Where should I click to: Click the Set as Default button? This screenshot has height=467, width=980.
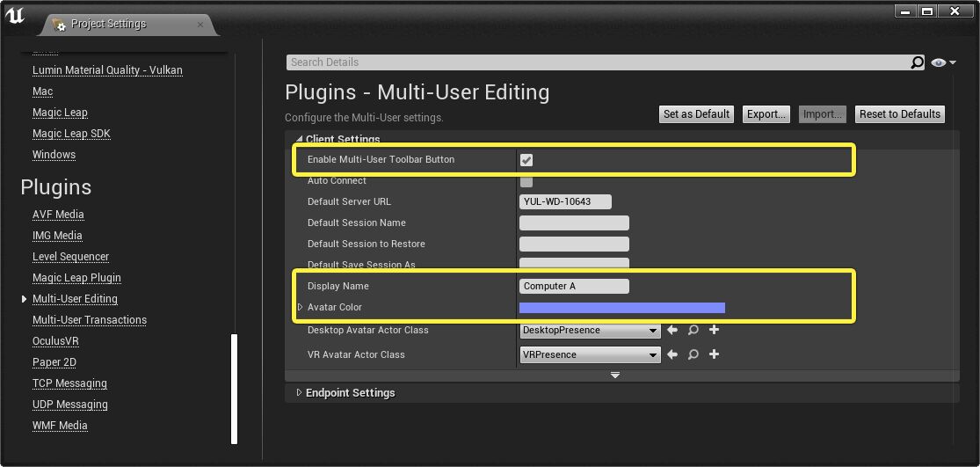696,114
